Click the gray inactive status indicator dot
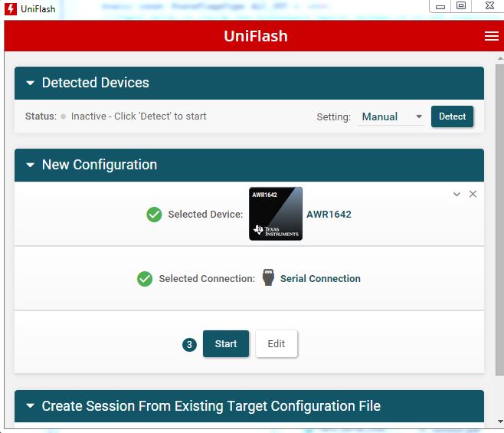 64,116
